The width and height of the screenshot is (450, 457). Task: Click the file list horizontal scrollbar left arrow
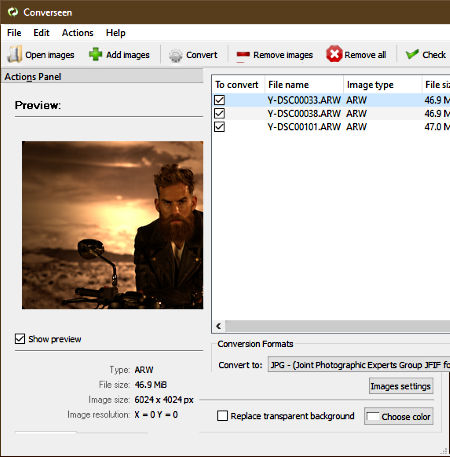pos(219,326)
